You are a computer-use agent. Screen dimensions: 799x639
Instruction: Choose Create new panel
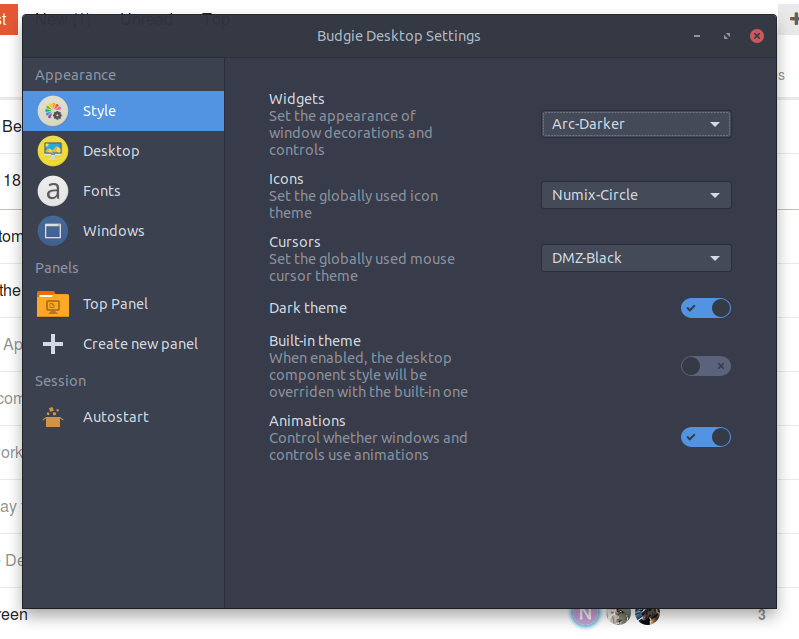pyautogui.click(x=123, y=344)
